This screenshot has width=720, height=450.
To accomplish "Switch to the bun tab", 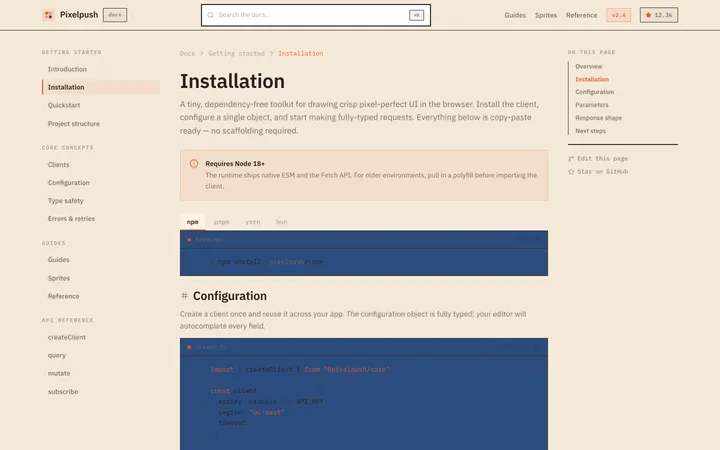I will (x=281, y=222).
